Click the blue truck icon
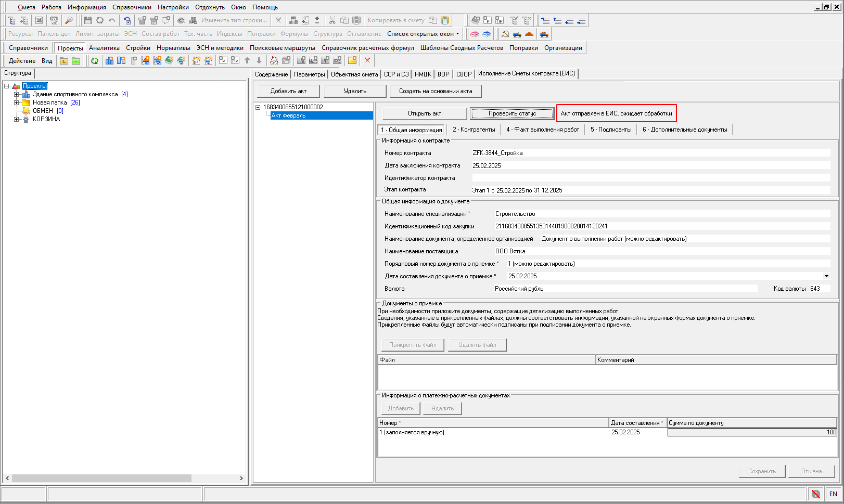This screenshot has height=504, width=844. (x=517, y=34)
